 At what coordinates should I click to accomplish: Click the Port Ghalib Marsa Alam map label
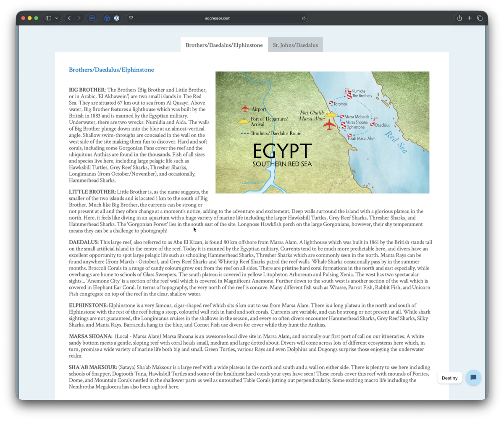312,116
